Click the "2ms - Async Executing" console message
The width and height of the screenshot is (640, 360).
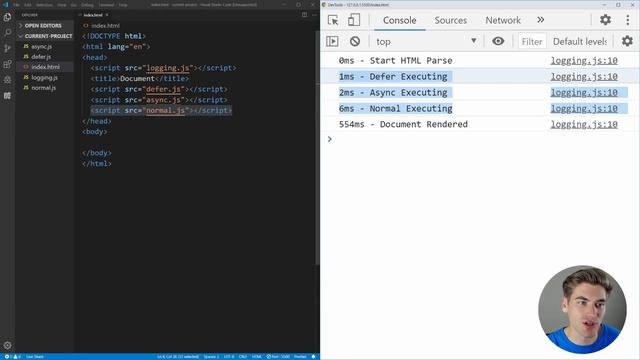(393, 93)
